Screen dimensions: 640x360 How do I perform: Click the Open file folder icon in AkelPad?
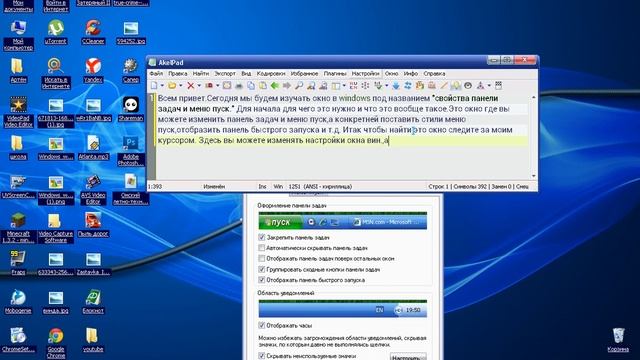pos(172,86)
